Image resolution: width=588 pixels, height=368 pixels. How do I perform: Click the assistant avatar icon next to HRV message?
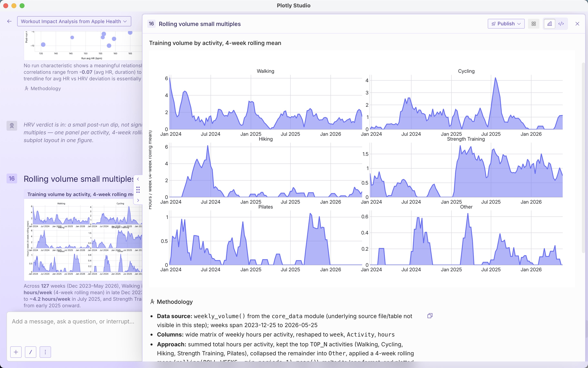pyautogui.click(x=12, y=126)
